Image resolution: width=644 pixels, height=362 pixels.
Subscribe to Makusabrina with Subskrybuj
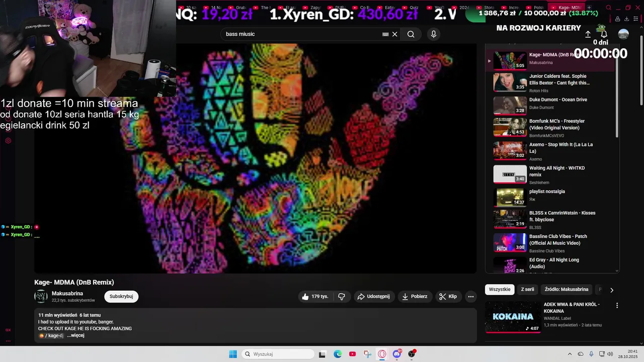click(x=121, y=297)
